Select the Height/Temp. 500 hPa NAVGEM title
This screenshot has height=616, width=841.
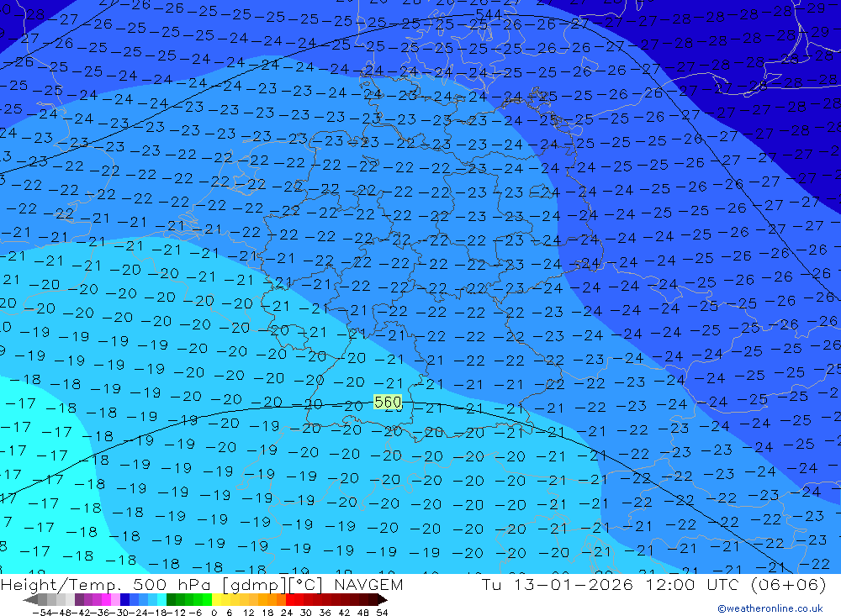tap(202, 584)
